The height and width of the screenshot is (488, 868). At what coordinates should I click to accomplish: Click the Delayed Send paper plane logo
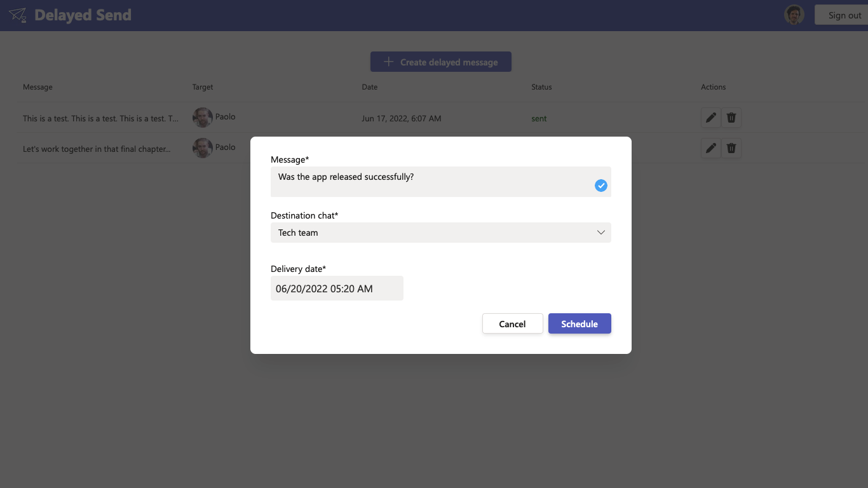pyautogui.click(x=18, y=15)
